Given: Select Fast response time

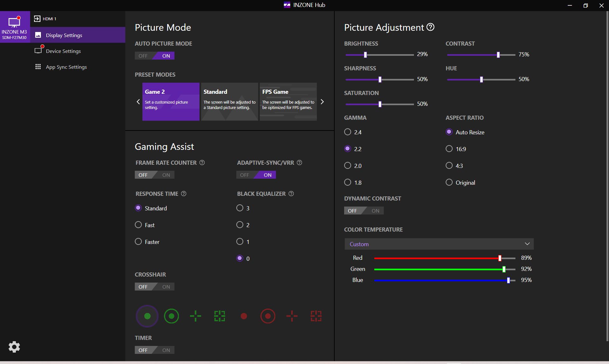Looking at the screenshot, I should coord(138,225).
